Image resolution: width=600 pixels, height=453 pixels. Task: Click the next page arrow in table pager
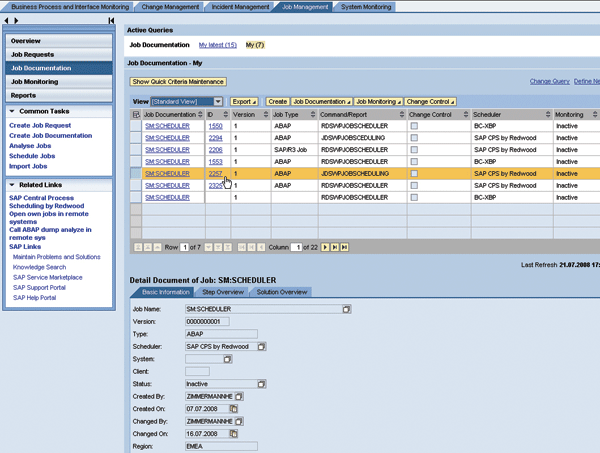(x=336, y=247)
